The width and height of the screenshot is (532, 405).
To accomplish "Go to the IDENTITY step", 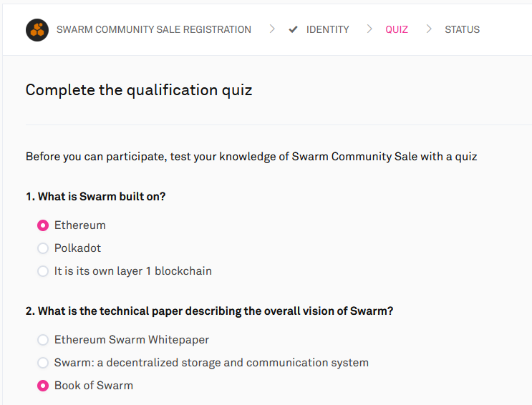I will coord(327,30).
